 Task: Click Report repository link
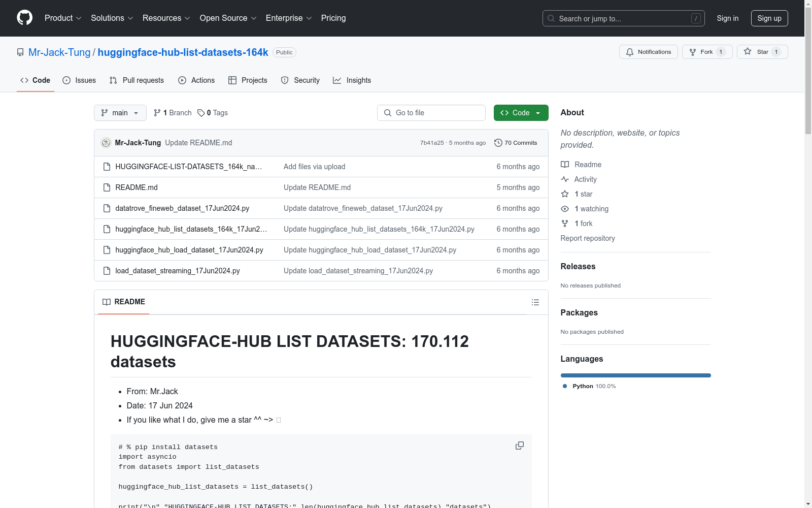[588, 238]
